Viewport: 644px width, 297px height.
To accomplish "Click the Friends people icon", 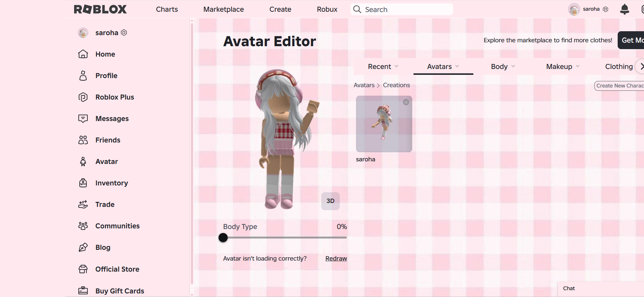I will click(x=83, y=140).
